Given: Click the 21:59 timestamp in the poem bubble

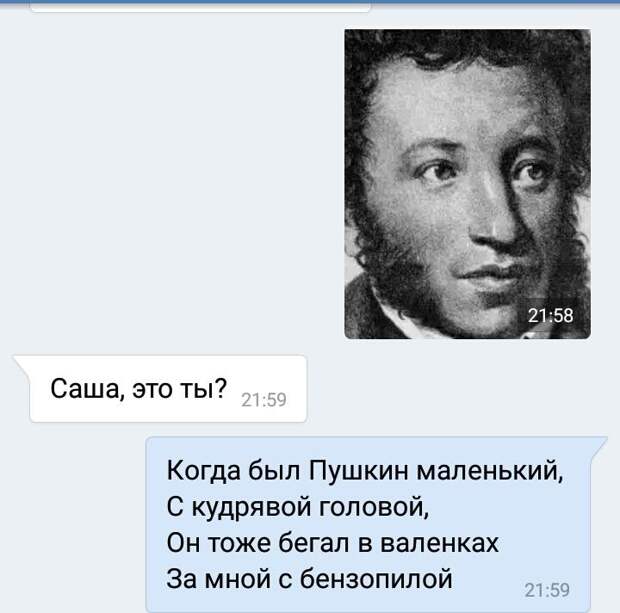Looking at the screenshot, I should [x=547, y=590].
